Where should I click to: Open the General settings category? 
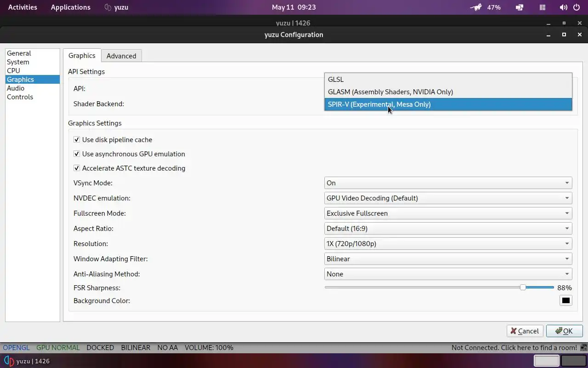coord(33,53)
